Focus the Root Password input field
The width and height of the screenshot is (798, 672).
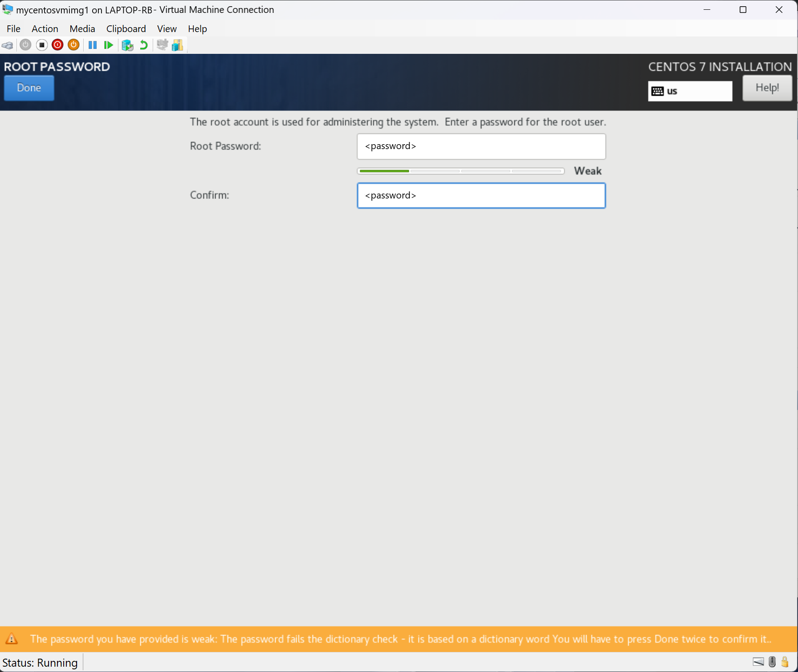(481, 146)
